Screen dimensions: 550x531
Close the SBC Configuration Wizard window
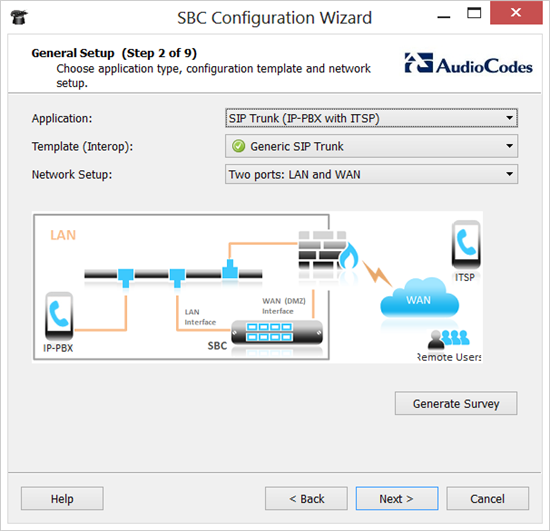click(x=516, y=13)
